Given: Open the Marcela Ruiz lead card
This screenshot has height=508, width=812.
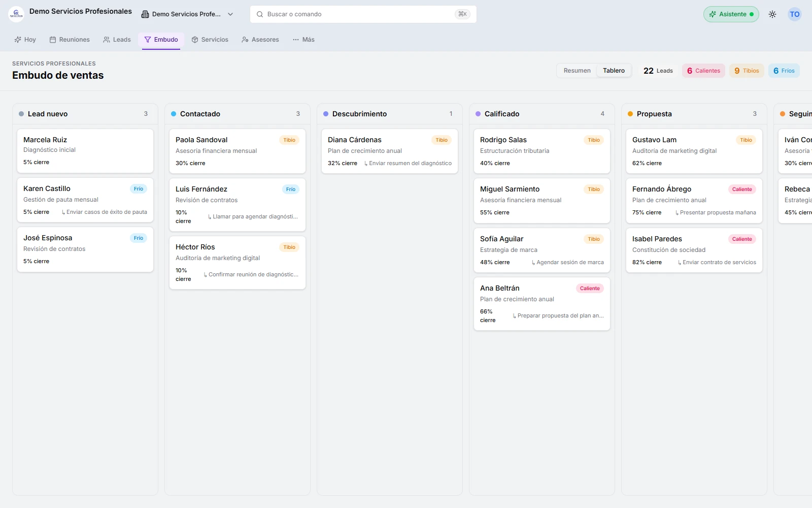Looking at the screenshot, I should tap(85, 151).
